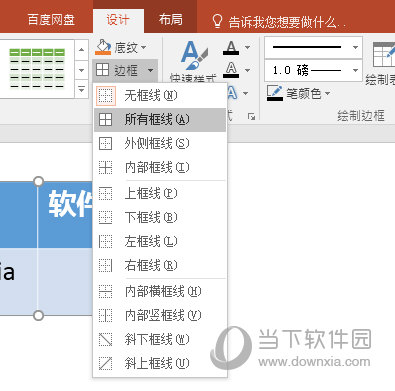Screen dimensions: 395x391
Task: Click the table header cell with 软件
Action: coord(65,215)
